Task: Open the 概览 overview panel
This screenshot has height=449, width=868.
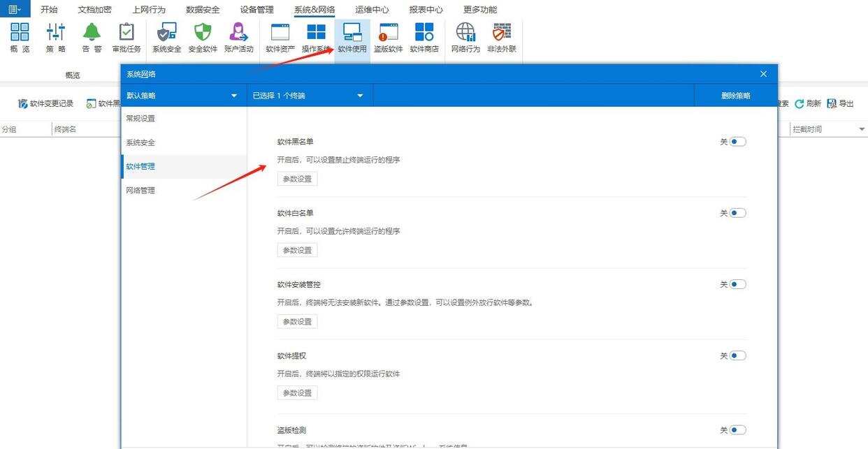Action: (20, 38)
